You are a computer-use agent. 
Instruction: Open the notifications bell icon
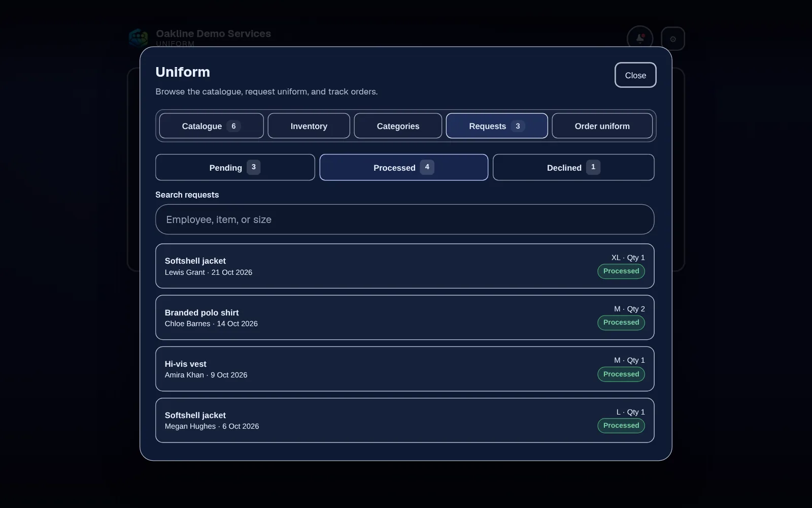point(640,39)
